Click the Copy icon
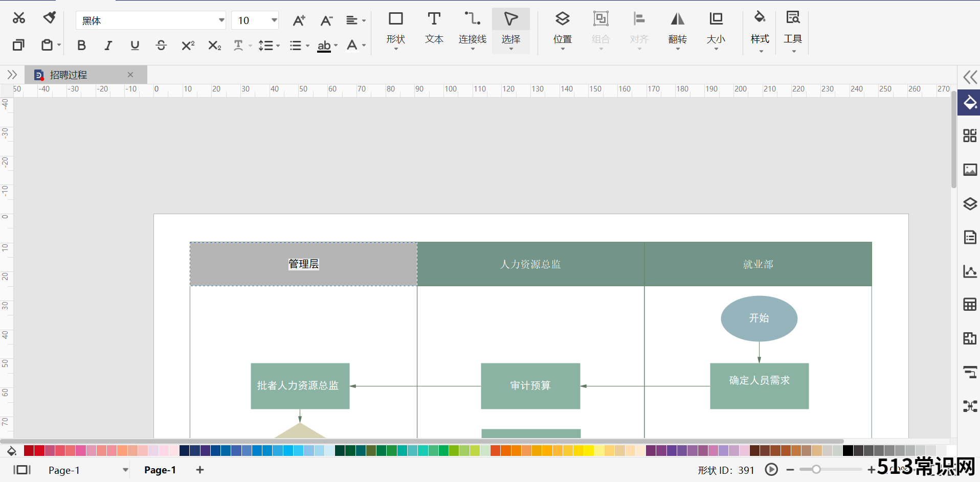Viewport: 980px width, 482px height. pos(18,45)
